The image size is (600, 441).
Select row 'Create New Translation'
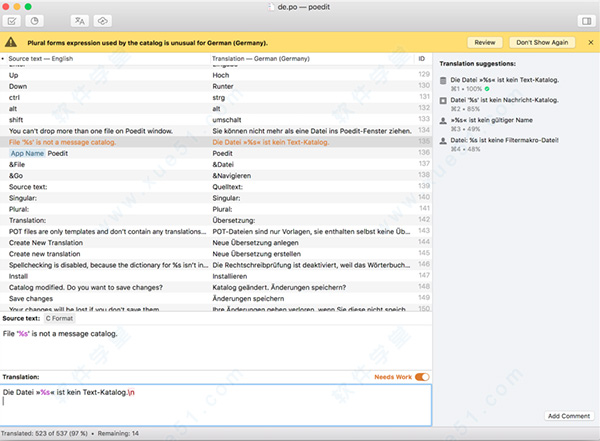click(x=216, y=243)
